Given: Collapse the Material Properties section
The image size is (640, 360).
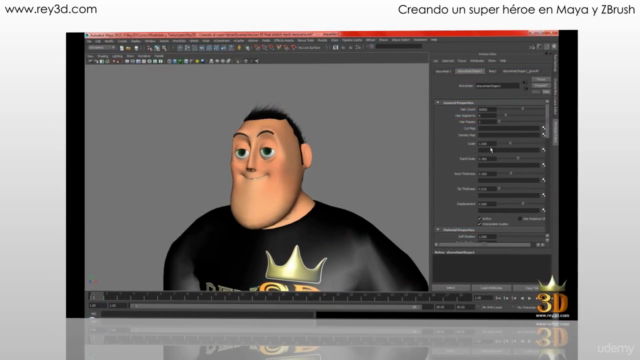Looking at the screenshot, I should tap(438, 230).
